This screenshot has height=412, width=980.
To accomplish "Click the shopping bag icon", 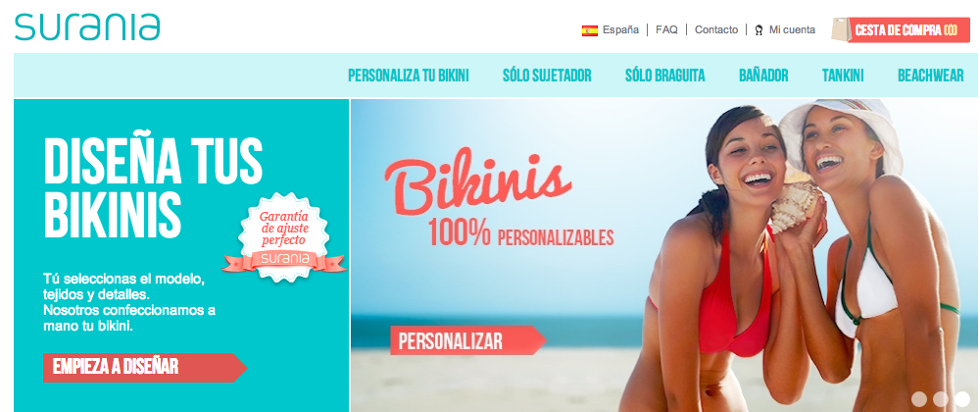I will [x=842, y=29].
